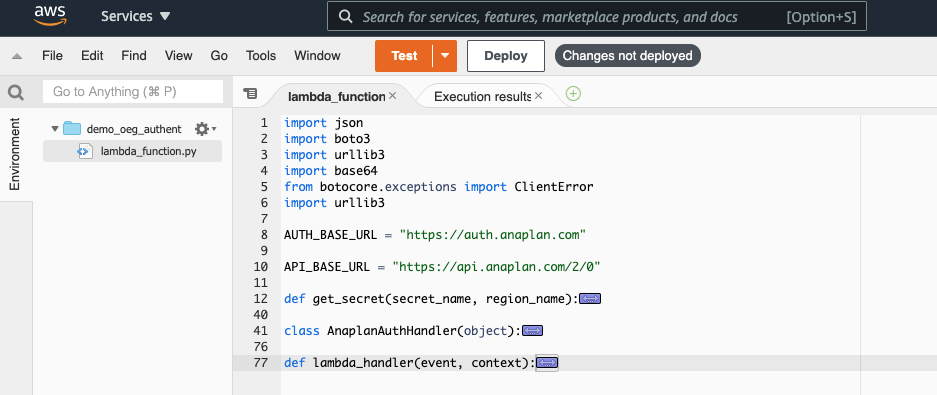Open the Window menu
Screen dimensions: 937x395
point(317,56)
